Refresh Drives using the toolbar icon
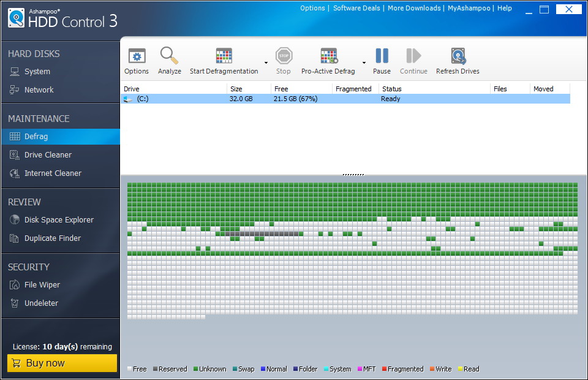Image resolution: width=588 pixels, height=380 pixels. [458, 56]
